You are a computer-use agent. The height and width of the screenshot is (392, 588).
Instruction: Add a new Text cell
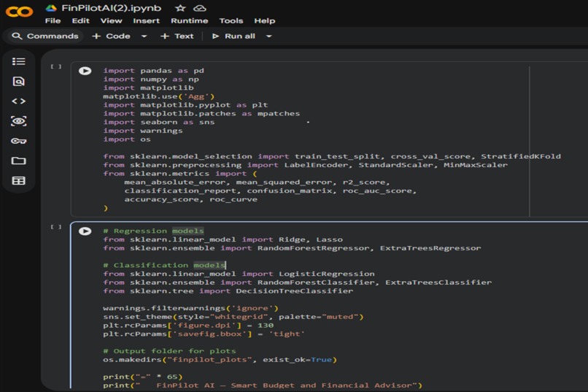[177, 36]
